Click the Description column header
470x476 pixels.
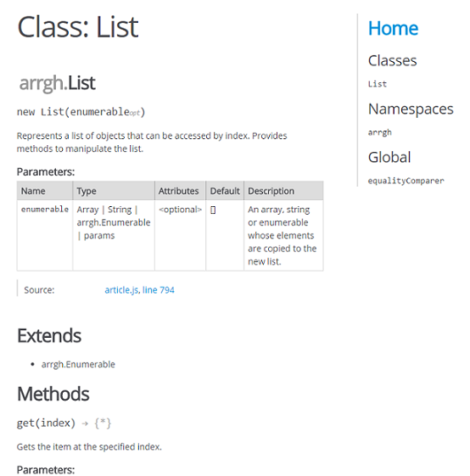point(283,191)
